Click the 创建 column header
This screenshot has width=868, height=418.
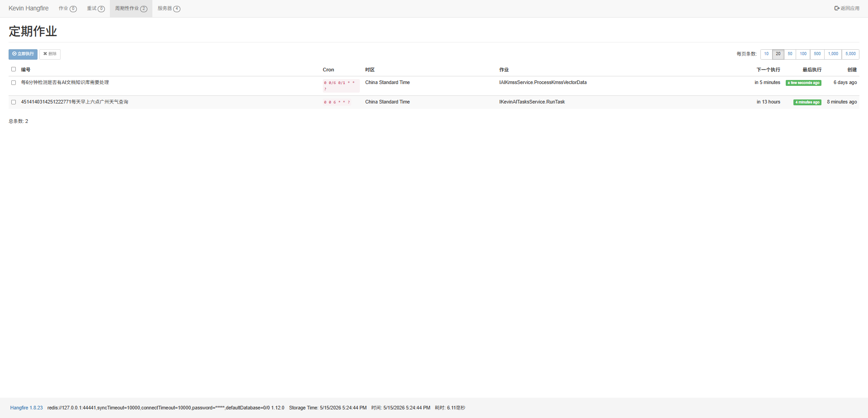point(852,70)
